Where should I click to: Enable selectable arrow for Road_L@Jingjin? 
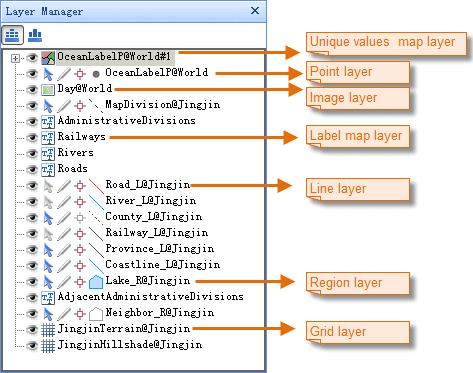[48, 186]
